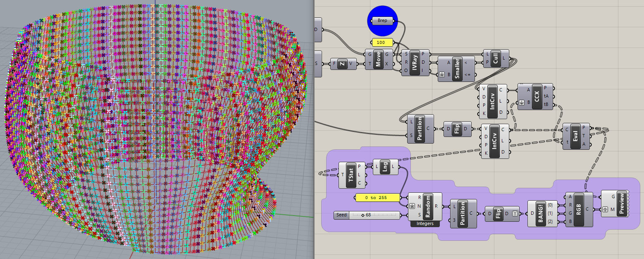This screenshot has width=644, height=259.
Task: Click the tB output of CCX
Action: 546,104
